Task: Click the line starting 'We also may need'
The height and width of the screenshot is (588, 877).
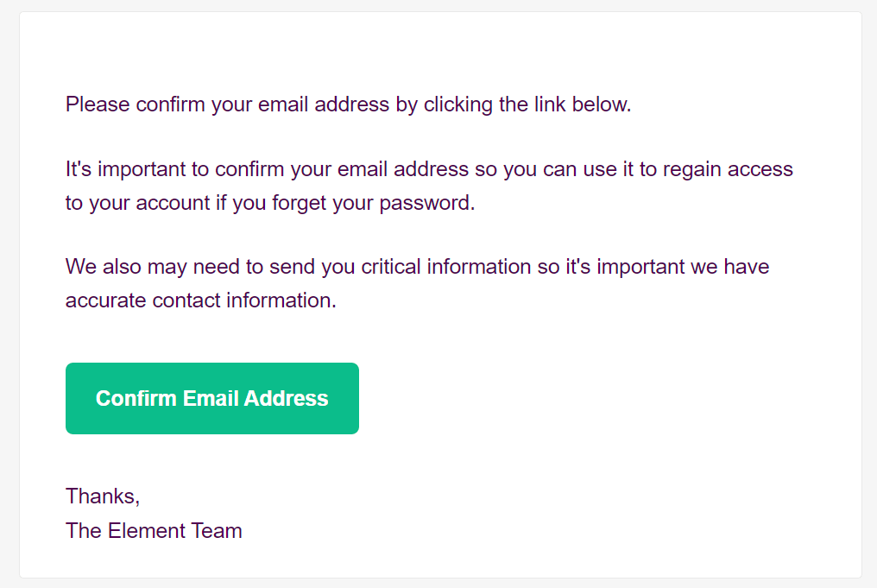Action: click(417, 267)
